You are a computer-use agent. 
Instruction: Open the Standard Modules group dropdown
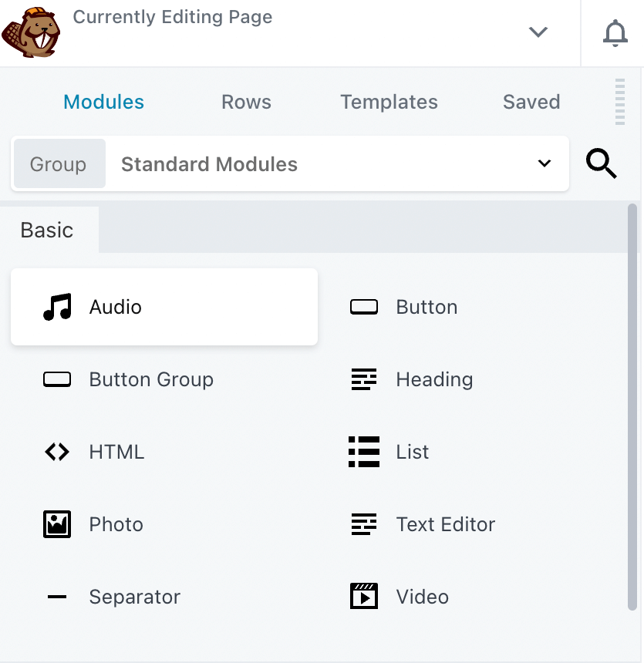545,163
